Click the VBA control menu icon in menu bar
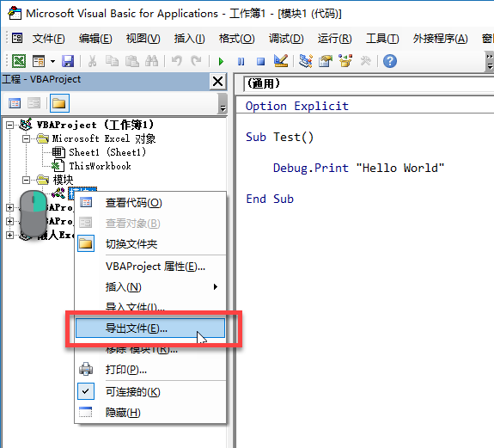The height and width of the screenshot is (448, 494). pos(17,39)
